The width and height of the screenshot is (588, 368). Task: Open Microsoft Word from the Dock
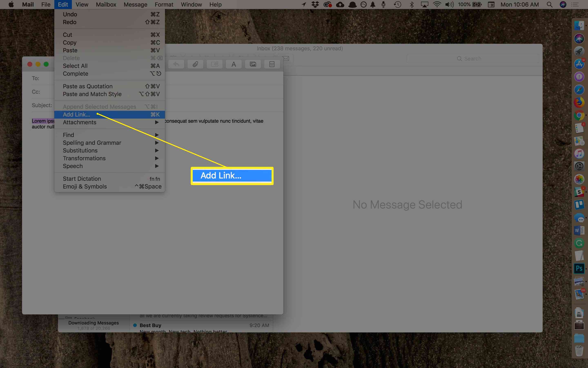point(579,230)
